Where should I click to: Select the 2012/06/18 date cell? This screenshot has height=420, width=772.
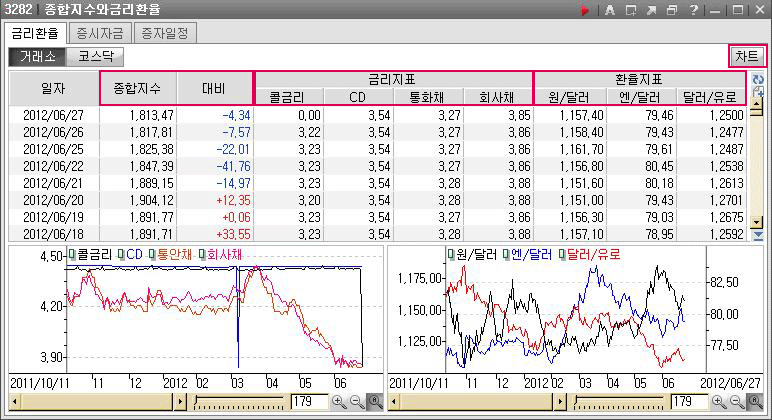(54, 234)
